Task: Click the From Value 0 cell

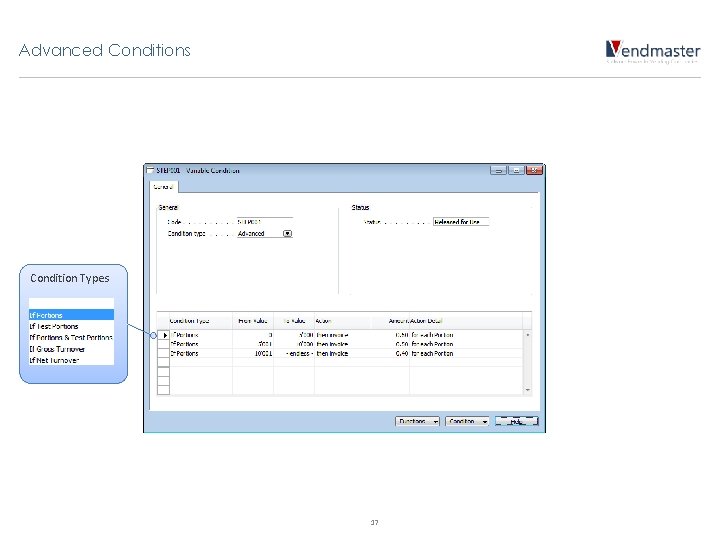Action: coord(253,335)
